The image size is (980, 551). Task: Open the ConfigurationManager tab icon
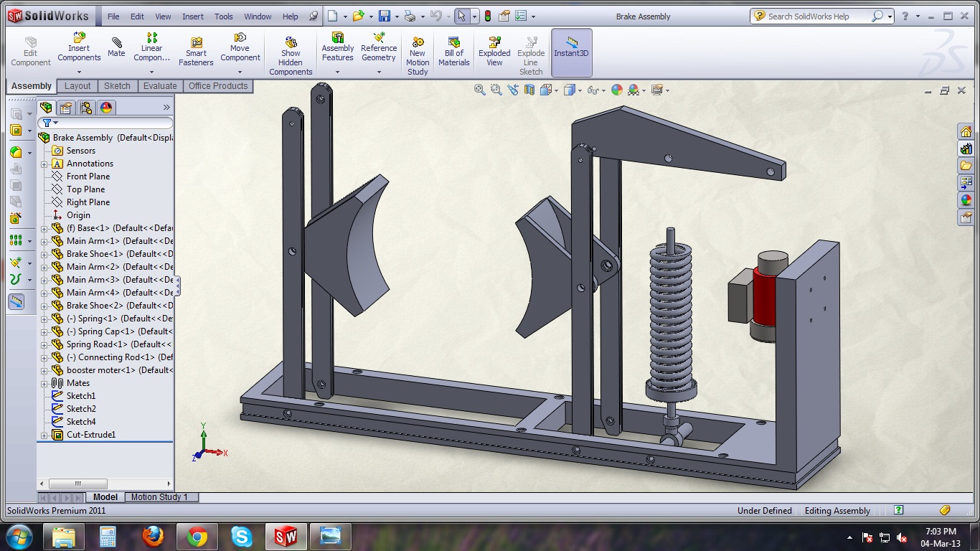(x=86, y=108)
